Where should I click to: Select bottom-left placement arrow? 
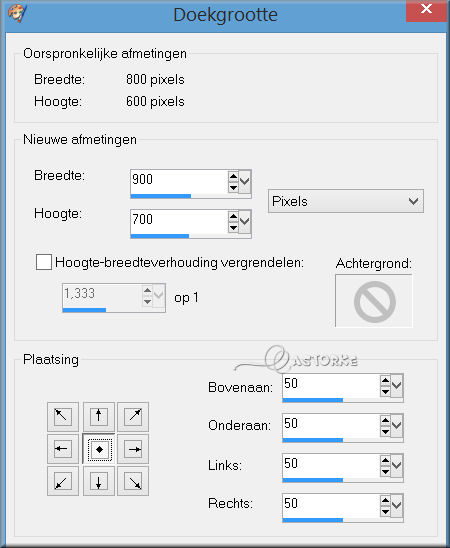(x=63, y=481)
